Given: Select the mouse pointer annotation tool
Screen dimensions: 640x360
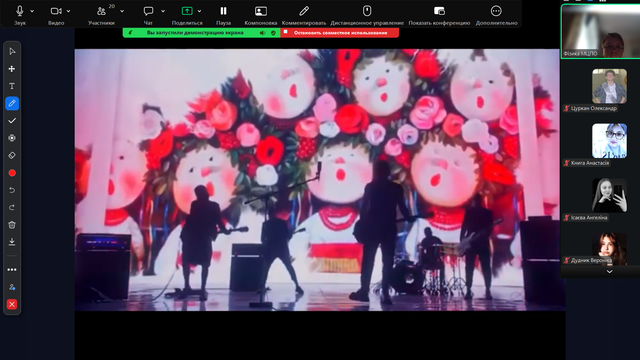Looking at the screenshot, I should (x=12, y=51).
